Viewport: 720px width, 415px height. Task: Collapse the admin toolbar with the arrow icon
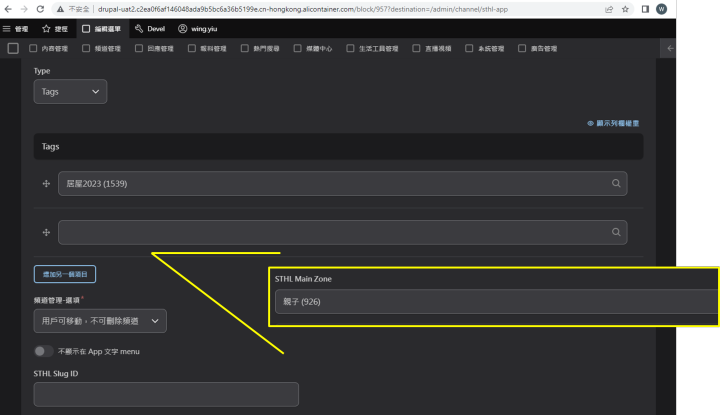pos(670,48)
